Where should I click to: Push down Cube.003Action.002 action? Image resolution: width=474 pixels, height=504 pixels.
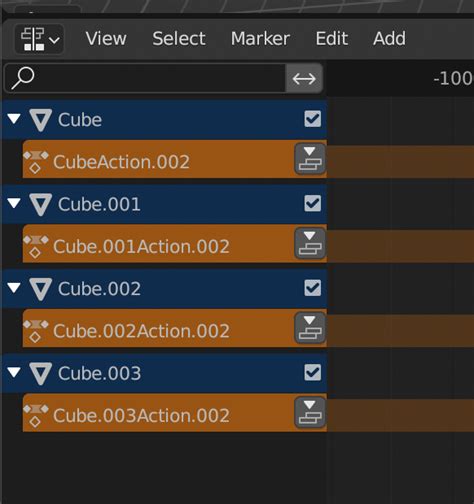coord(310,413)
